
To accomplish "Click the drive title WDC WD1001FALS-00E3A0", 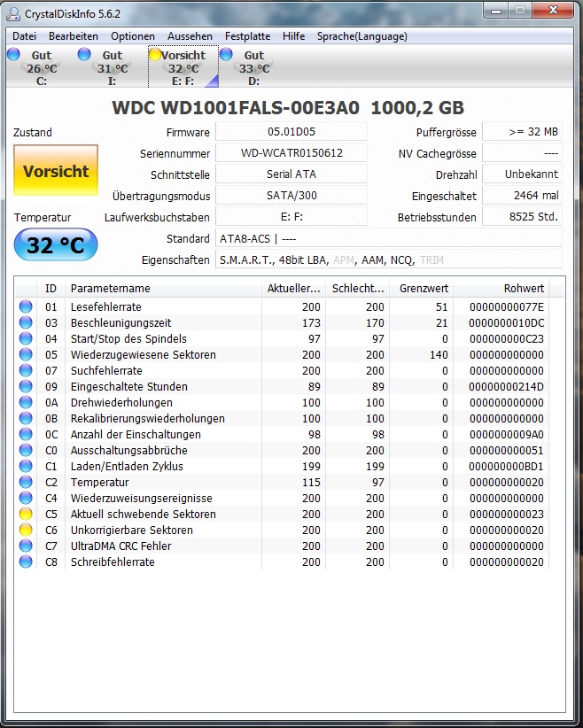I will 236,108.
